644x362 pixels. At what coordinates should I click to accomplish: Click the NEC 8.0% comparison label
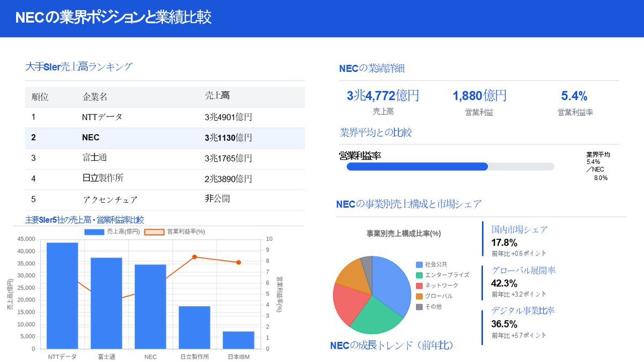597,174
